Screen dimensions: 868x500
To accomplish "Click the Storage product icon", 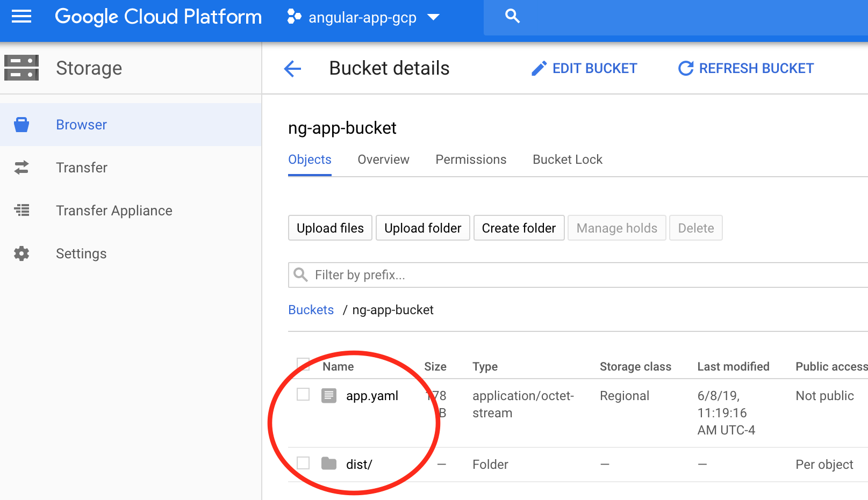I will pyautogui.click(x=21, y=68).
